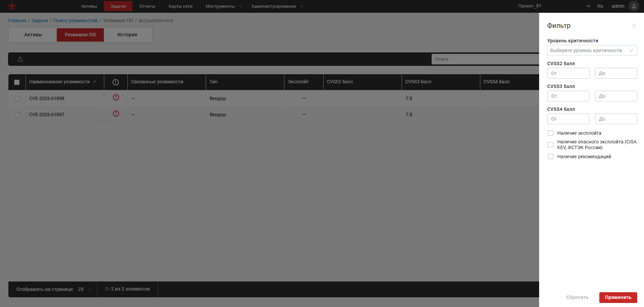Open the Проект_01 project selector
644x307 pixels.
coord(554,6)
